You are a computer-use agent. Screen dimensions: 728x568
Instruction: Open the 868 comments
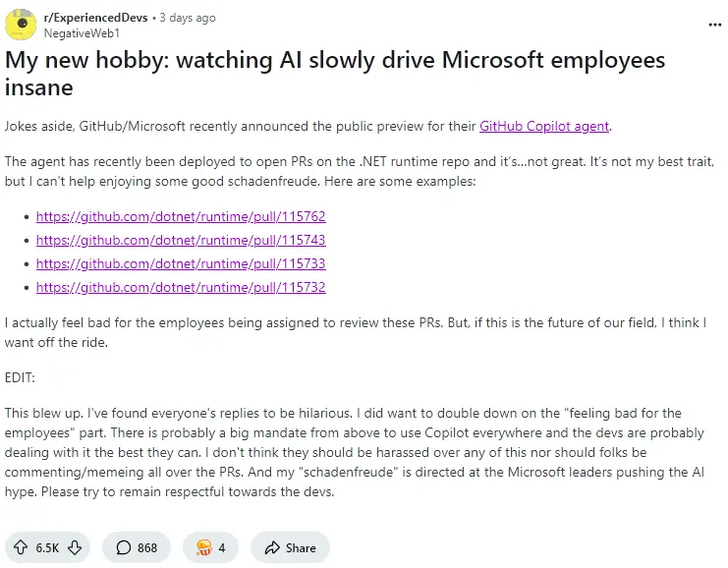coord(137,547)
